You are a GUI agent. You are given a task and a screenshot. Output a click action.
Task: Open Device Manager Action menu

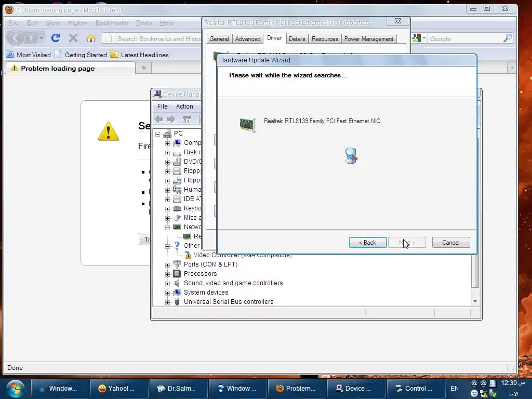184,106
